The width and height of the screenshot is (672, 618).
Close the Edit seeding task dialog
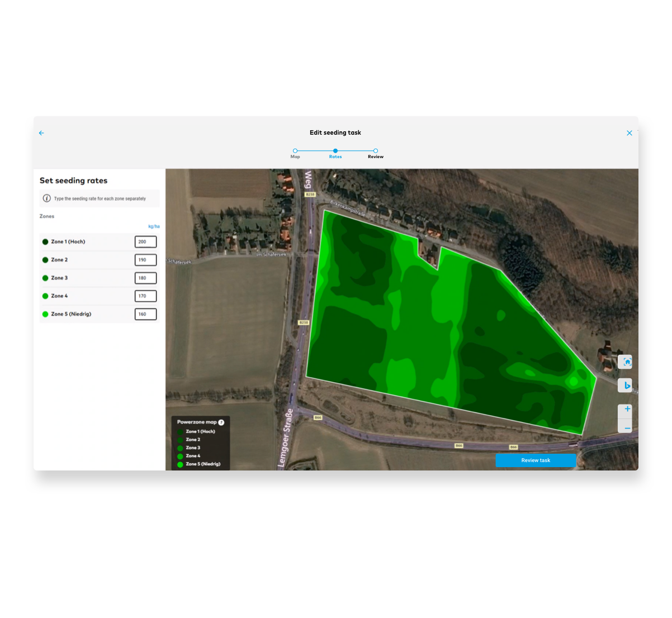[630, 133]
